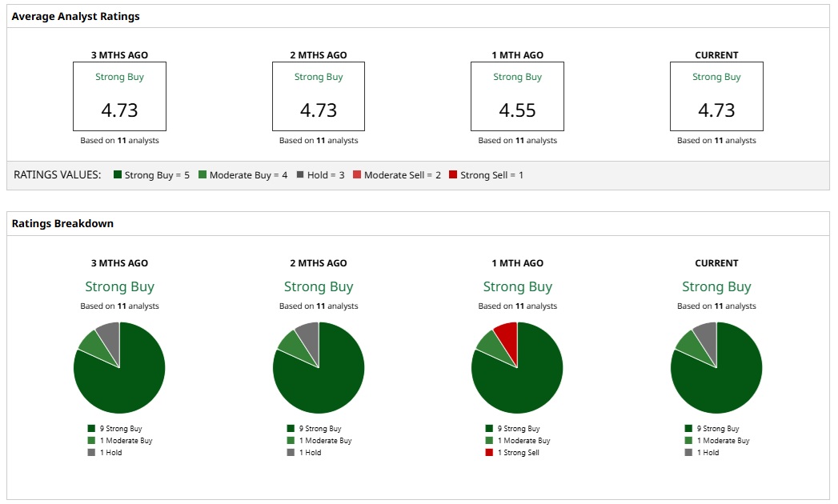This screenshot has width=838, height=504.
Task: Click the 1 Moderate Buy legend icon under 2 MTHS AGO pie
Action: coord(291,441)
